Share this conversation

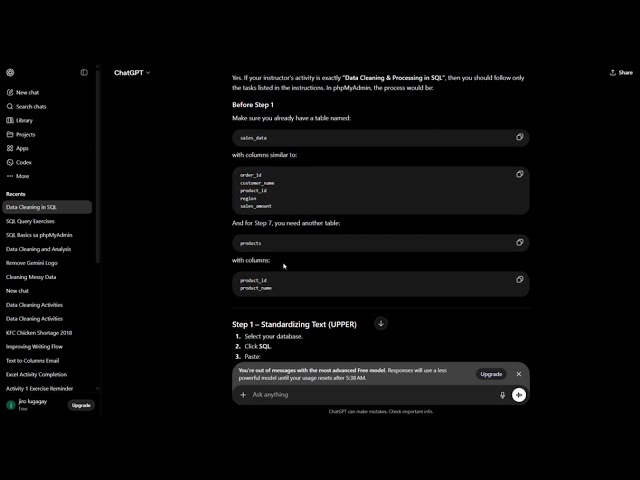pyautogui.click(x=621, y=73)
